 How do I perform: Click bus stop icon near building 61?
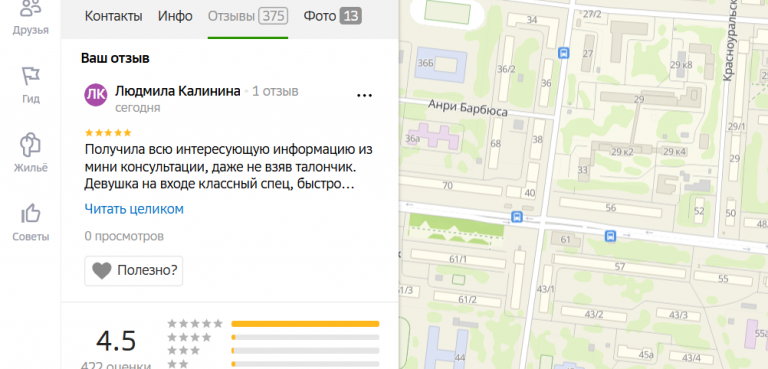click(x=610, y=237)
